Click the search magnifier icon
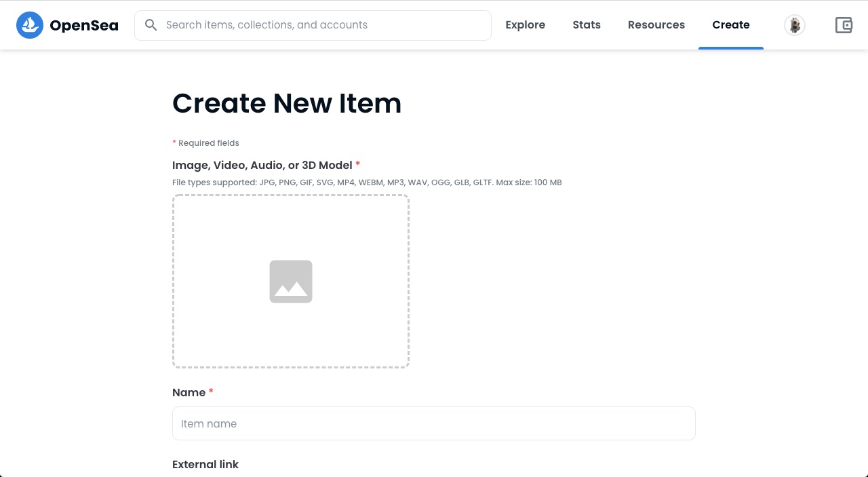868x477 pixels. click(x=151, y=25)
